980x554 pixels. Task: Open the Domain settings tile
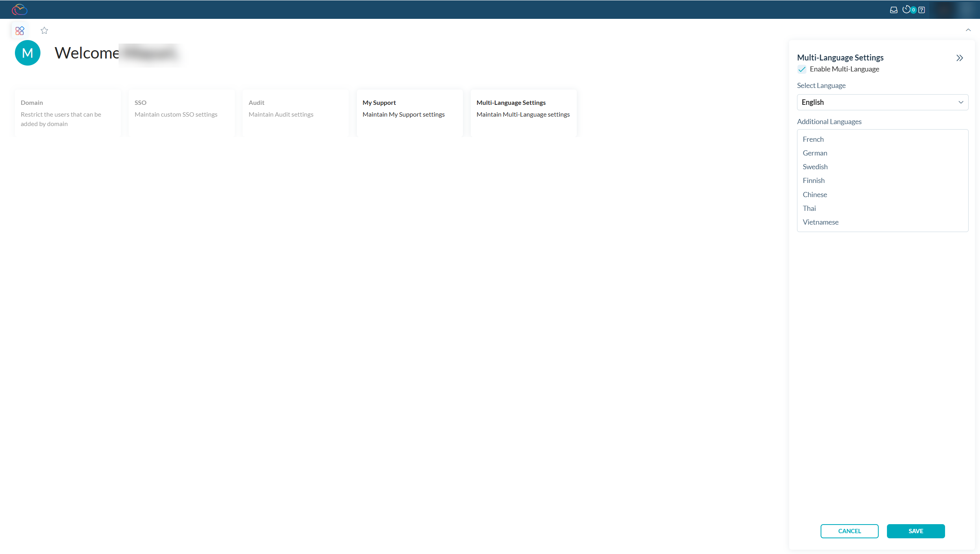67,113
